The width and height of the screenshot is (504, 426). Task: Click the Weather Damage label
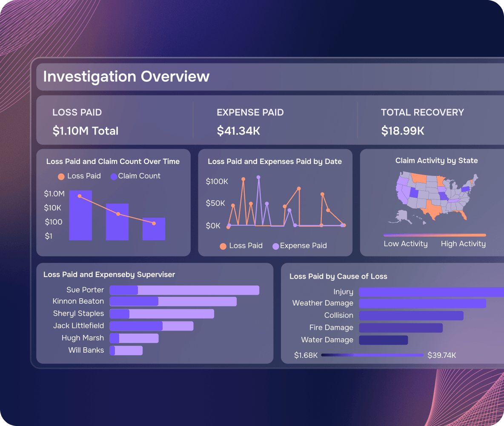tap(323, 303)
